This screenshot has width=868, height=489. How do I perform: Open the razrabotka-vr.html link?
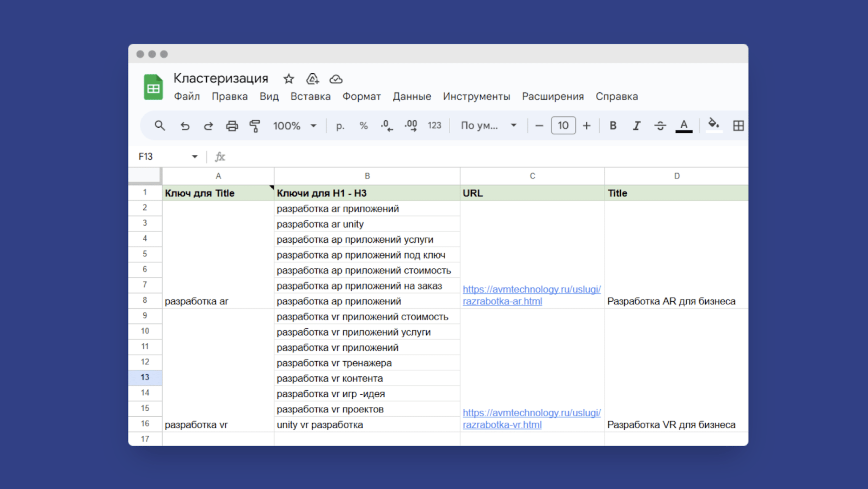[502, 425]
